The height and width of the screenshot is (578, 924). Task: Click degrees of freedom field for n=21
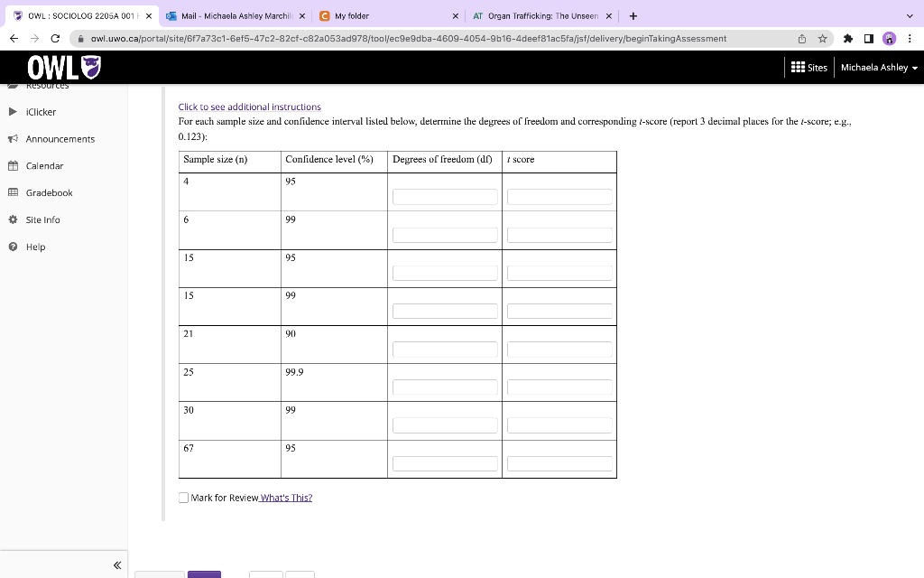(445, 350)
